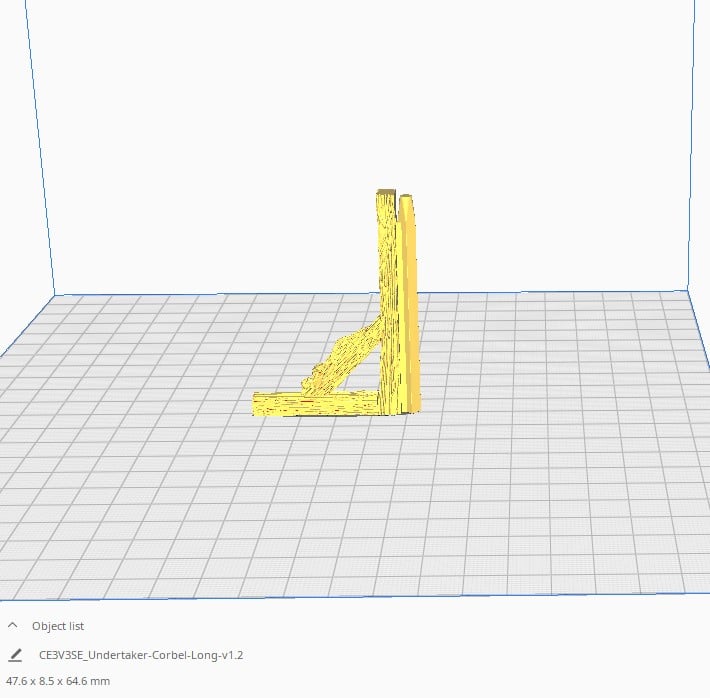Click the Object list label
Image resolution: width=710 pixels, height=698 pixels.
point(58,626)
